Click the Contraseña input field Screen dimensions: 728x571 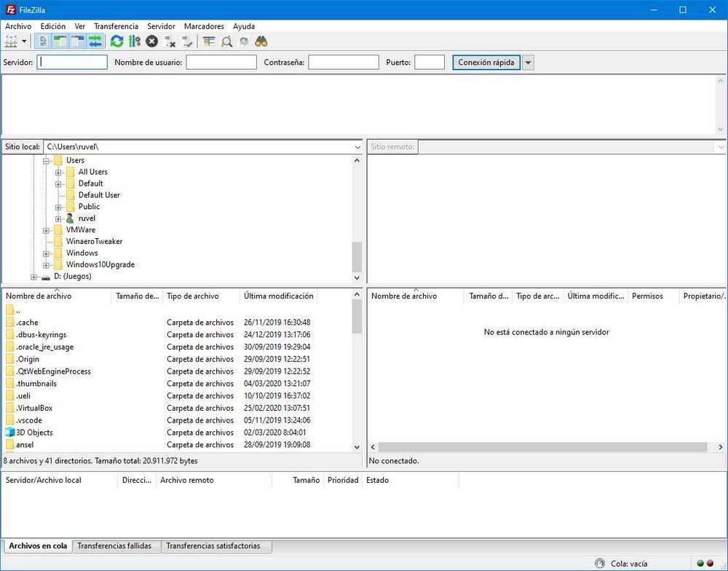(344, 62)
